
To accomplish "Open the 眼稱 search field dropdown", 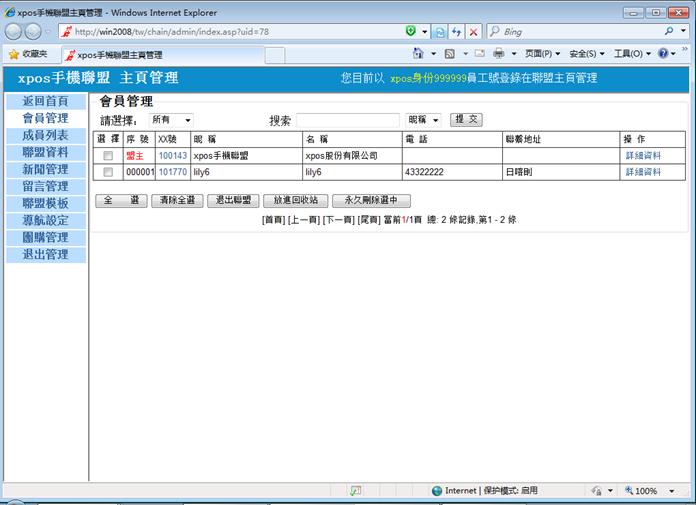I will point(424,120).
